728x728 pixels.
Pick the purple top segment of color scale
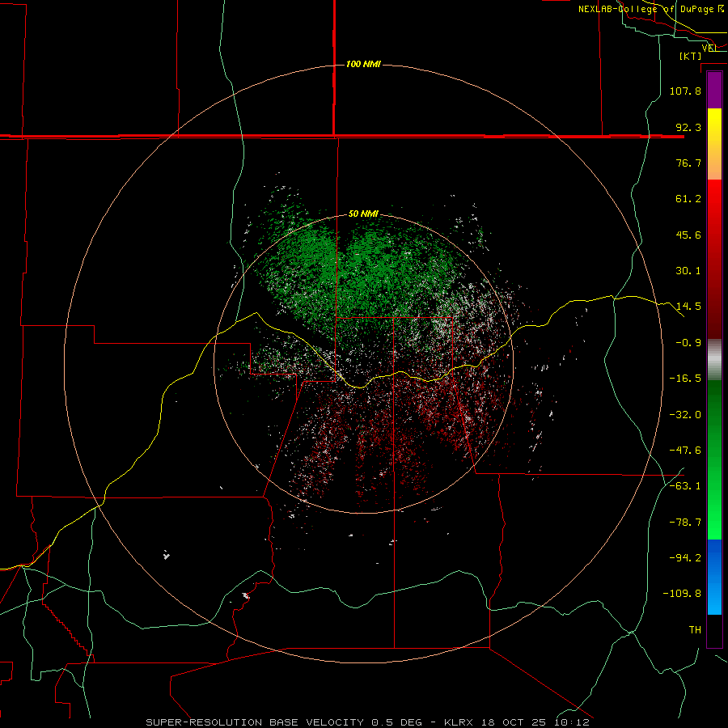point(714,90)
